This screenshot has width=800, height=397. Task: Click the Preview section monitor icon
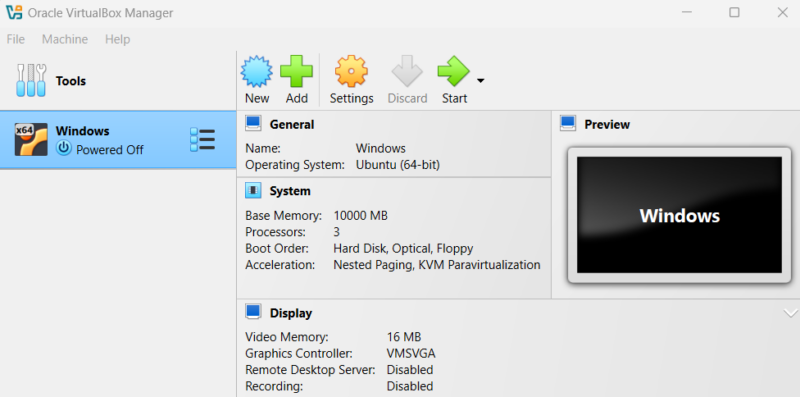568,123
